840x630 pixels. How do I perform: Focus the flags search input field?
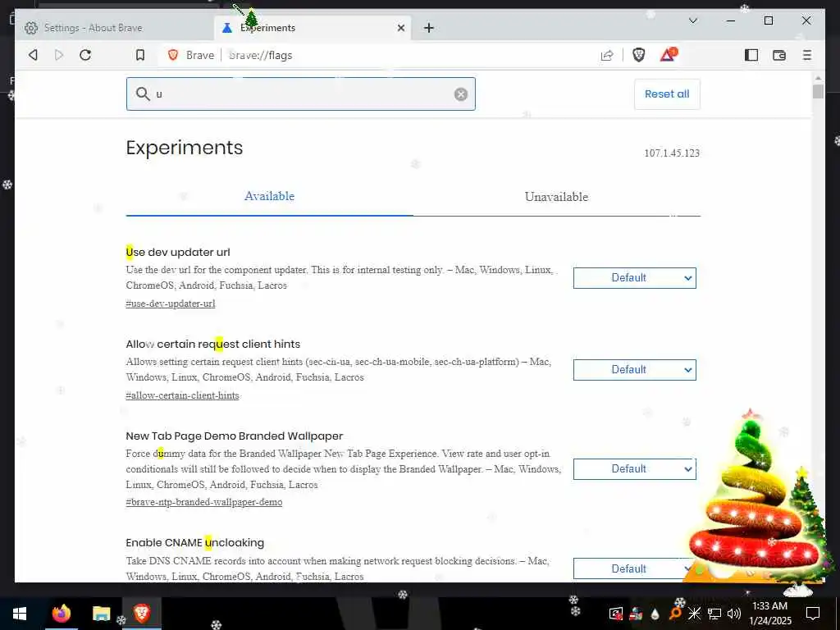(x=300, y=94)
